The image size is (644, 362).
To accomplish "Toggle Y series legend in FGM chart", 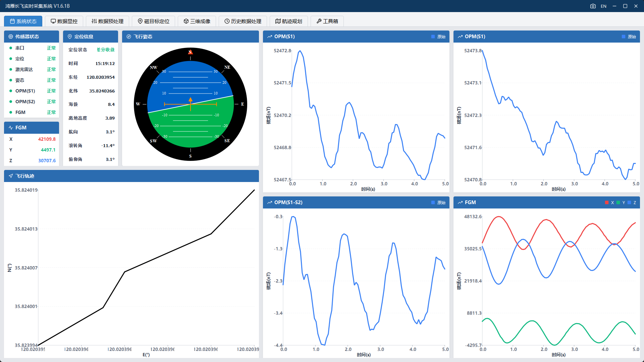I will pos(621,202).
